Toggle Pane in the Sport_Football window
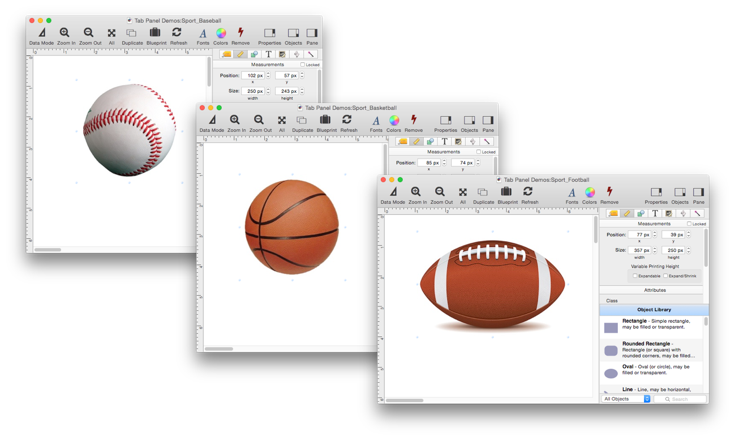The width and height of the screenshot is (735, 440). coord(698,195)
